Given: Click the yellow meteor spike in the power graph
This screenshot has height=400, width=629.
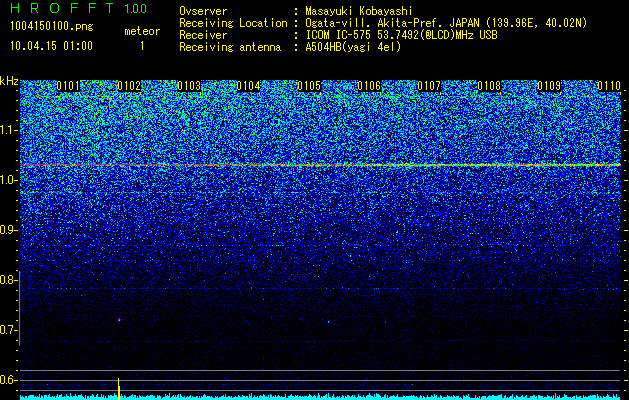Looking at the screenshot, I should [x=119, y=388].
